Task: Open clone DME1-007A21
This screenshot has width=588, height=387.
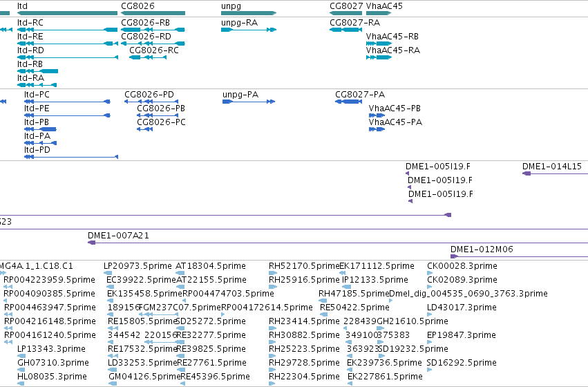Action: click(x=118, y=236)
